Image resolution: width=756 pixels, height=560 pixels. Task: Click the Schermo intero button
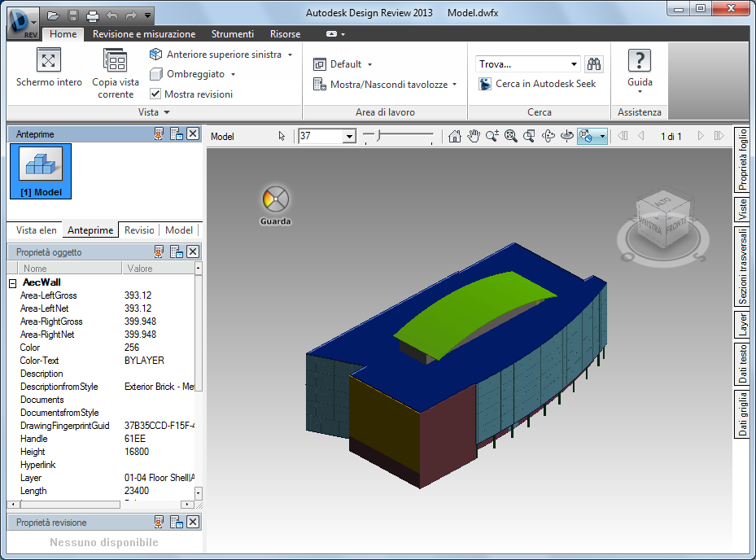tap(49, 68)
